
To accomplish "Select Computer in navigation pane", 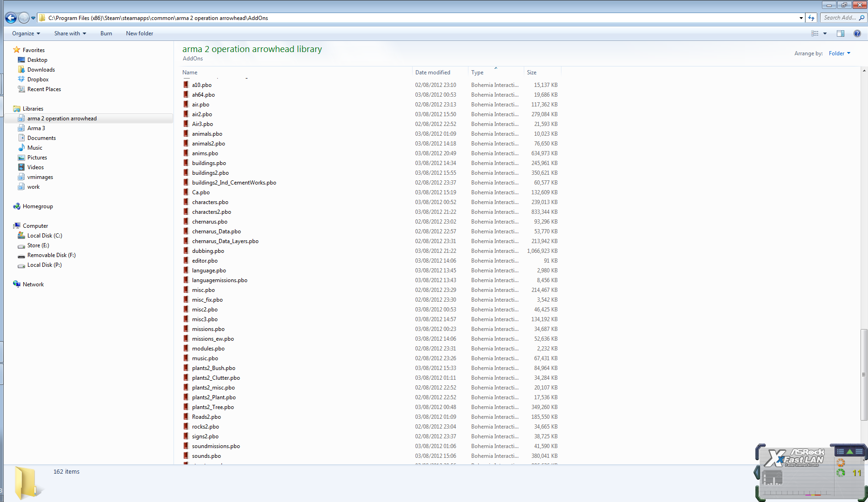I will (35, 226).
